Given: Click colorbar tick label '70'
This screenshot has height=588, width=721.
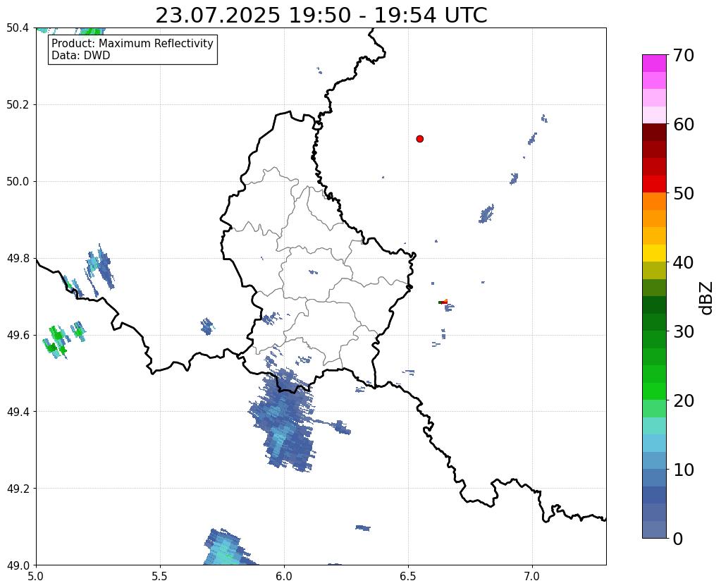Looking at the screenshot, I should 684,55.
